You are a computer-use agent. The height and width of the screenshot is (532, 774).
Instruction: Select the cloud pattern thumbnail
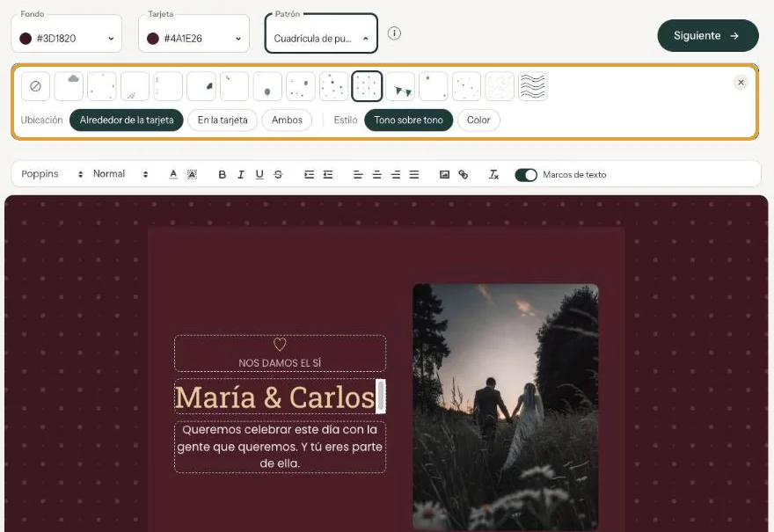69,86
